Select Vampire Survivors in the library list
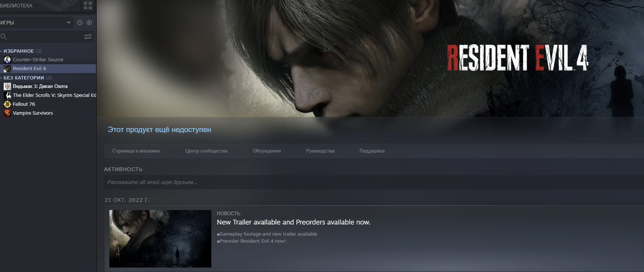Screen dimensions: 644x272 coord(48,113)
